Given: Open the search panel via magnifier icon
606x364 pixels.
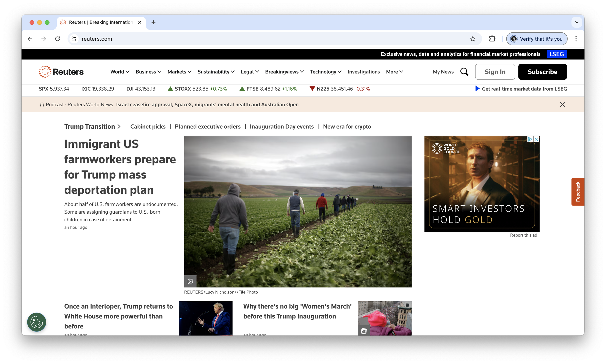Looking at the screenshot, I should point(464,72).
